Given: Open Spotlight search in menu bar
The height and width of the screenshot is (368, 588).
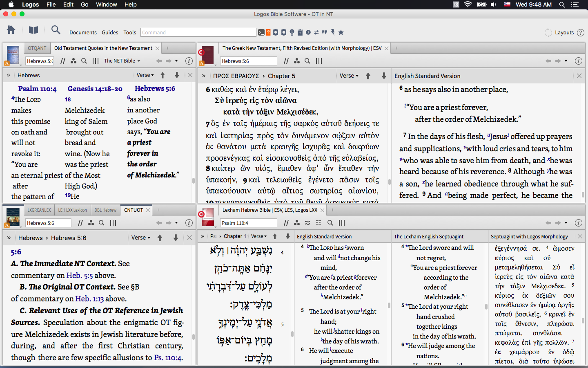Looking at the screenshot, I should (562, 4).
